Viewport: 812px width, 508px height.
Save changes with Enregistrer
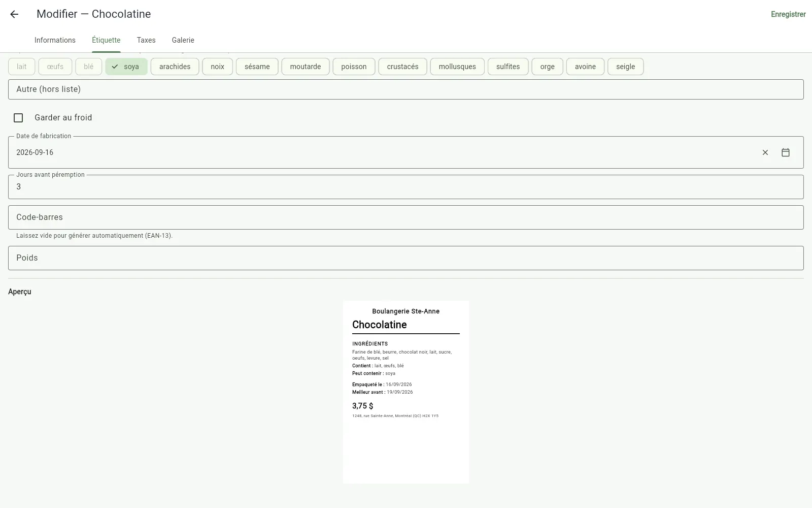tap(788, 14)
